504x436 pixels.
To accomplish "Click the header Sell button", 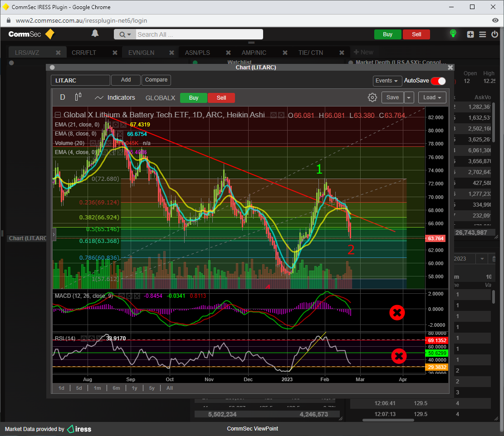I will coord(416,34).
